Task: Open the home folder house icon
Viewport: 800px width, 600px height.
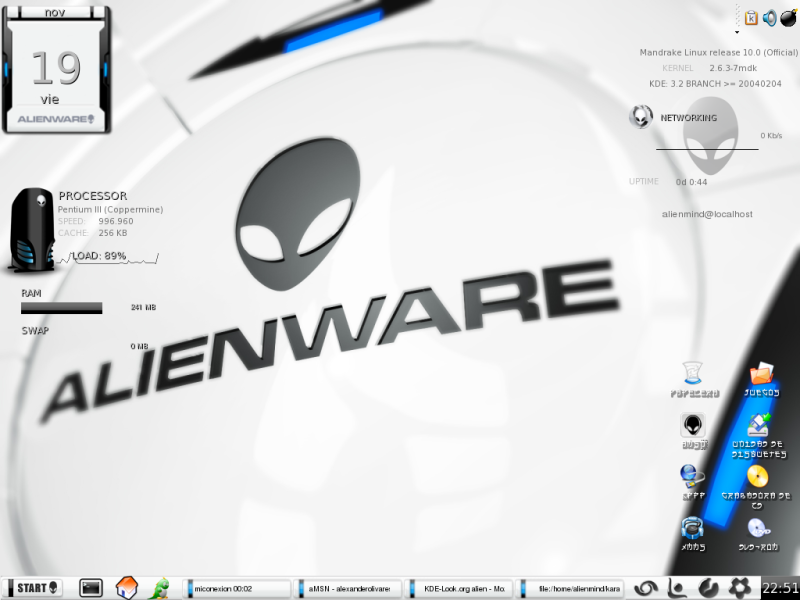Action: click(x=127, y=588)
